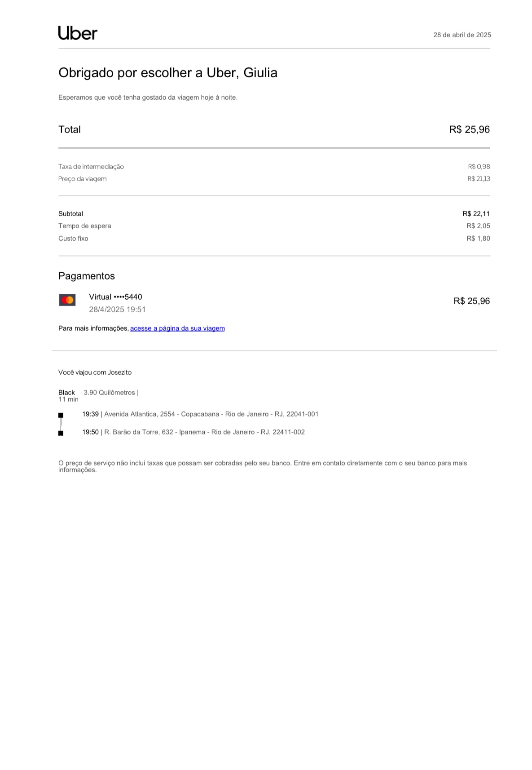The height and width of the screenshot is (770, 532).
Task: Click the driver line 'Você viajou com Josezito'
Action: 95,372
